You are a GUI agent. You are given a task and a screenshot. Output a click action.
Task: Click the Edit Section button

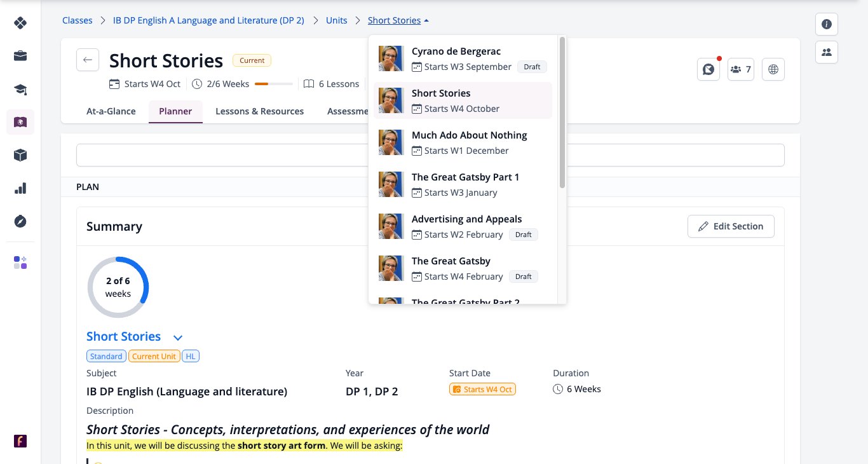pyautogui.click(x=731, y=226)
